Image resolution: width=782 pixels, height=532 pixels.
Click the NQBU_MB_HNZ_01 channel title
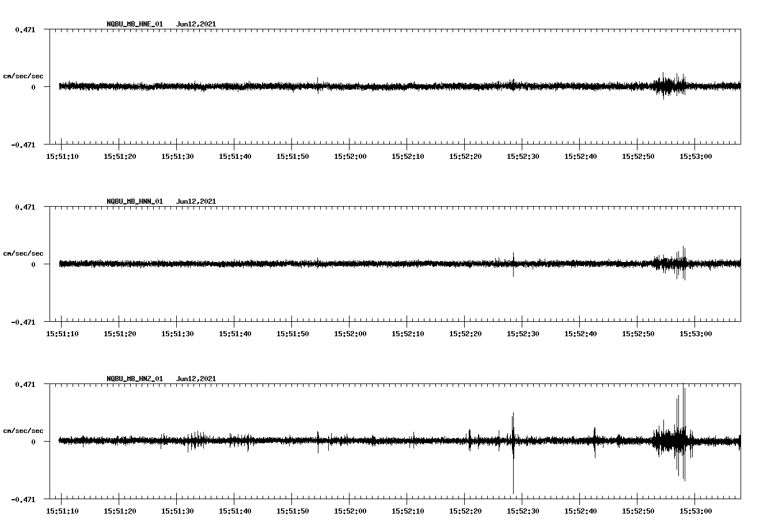tap(135, 379)
